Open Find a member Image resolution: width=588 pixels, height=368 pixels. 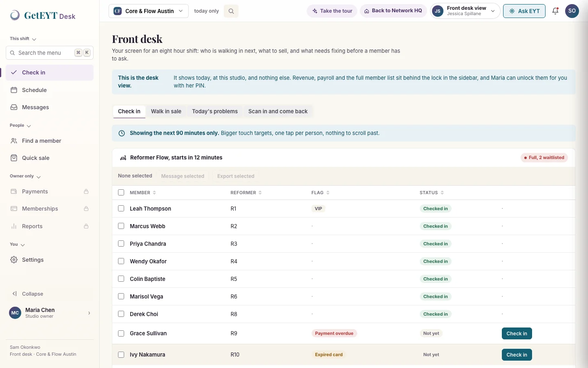click(x=49, y=141)
